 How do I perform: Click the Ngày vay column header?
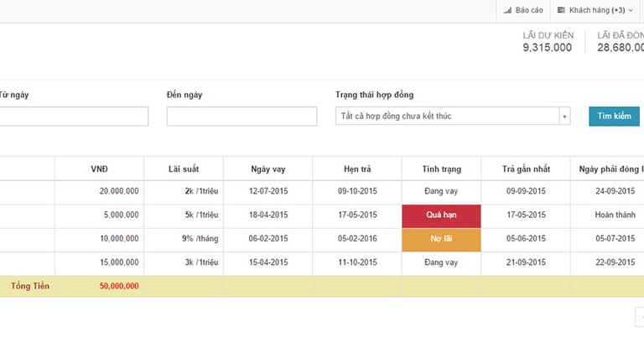click(x=267, y=168)
